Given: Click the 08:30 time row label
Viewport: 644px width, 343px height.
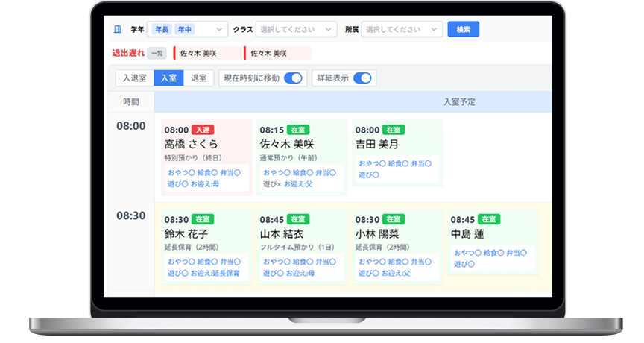Looking at the screenshot, I should click(131, 215).
